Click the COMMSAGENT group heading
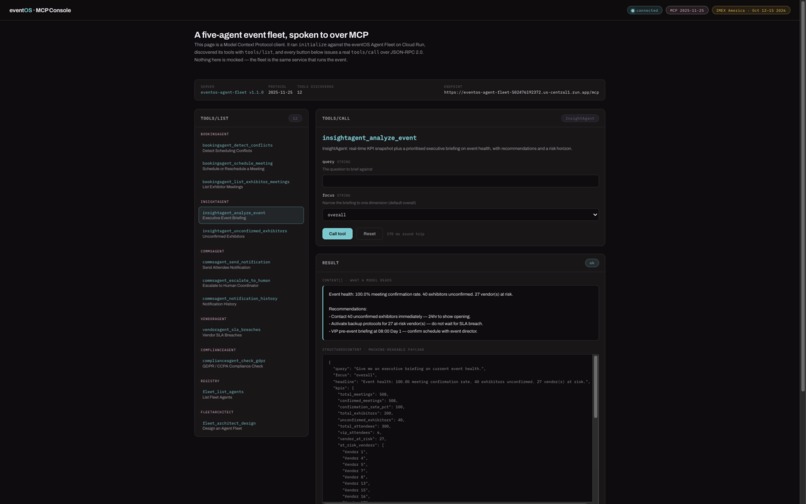 212,251
